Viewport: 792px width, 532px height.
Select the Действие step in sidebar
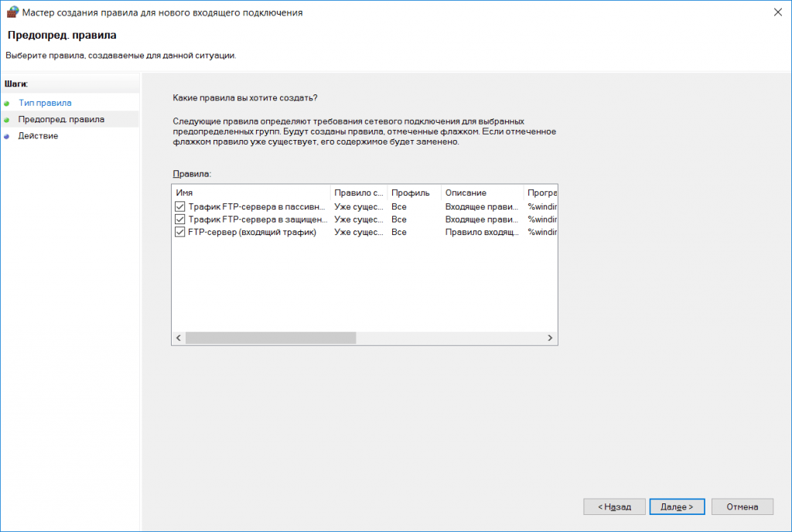[38, 136]
